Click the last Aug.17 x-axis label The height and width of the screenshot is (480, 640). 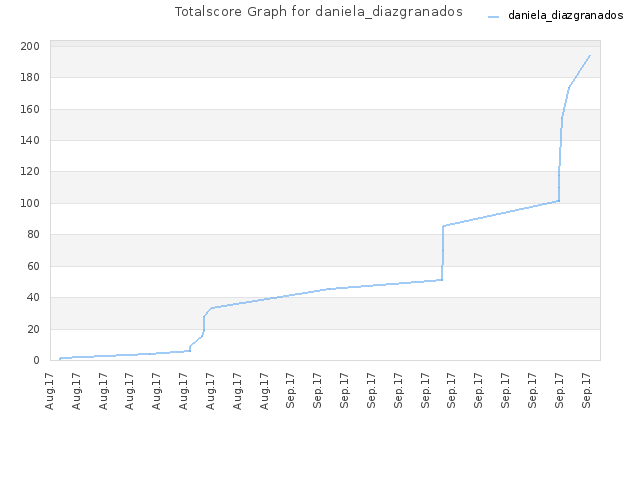point(264,391)
